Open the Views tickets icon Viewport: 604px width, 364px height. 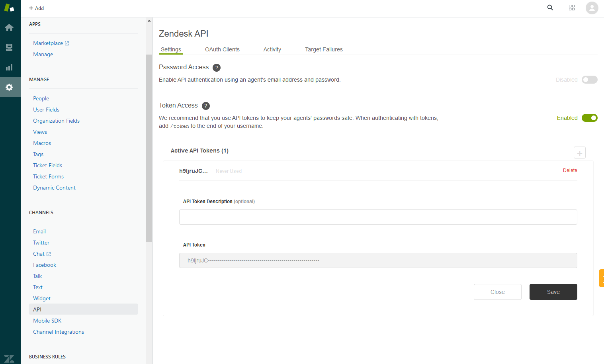point(9,47)
